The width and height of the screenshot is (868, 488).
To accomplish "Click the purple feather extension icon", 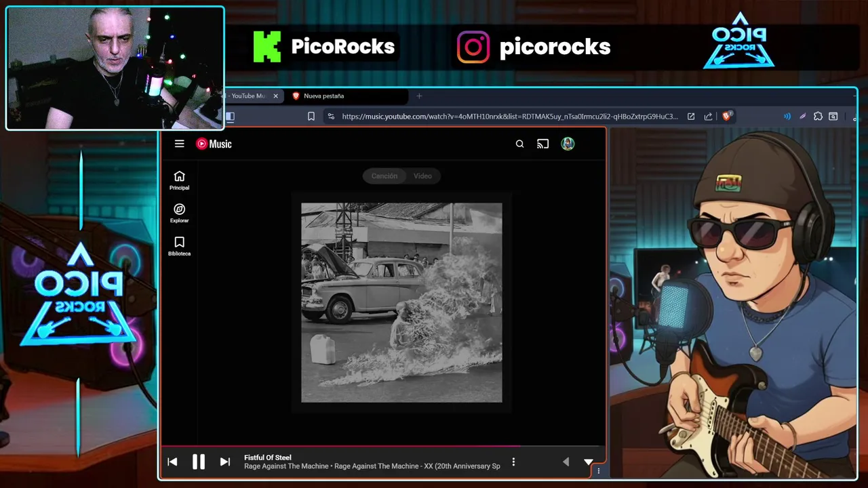I will click(x=802, y=117).
